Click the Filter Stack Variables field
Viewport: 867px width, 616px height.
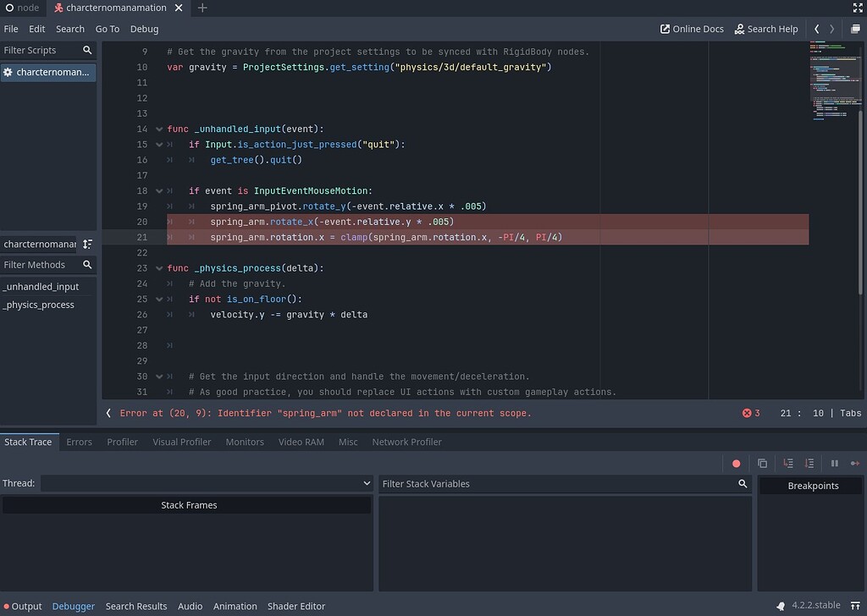[x=559, y=483]
